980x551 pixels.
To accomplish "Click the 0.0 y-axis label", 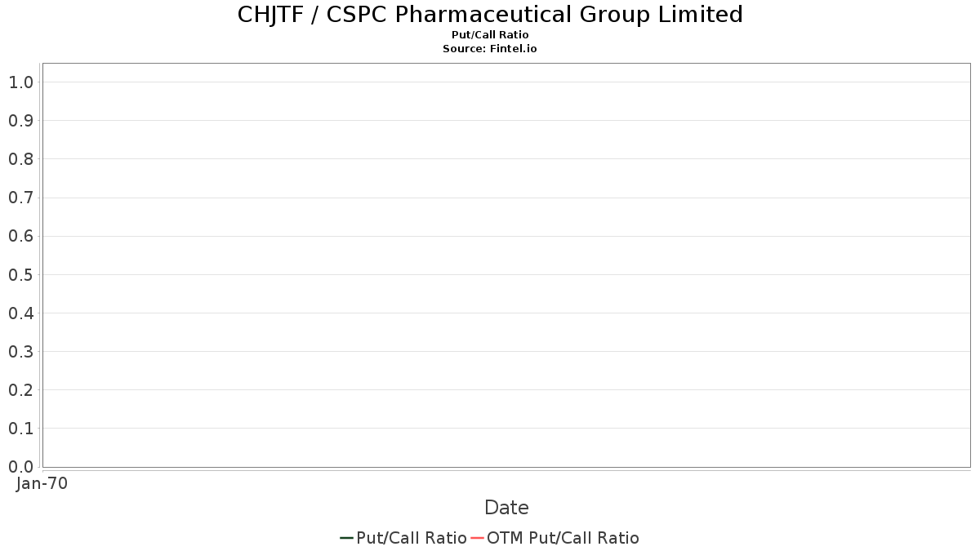I will (x=20, y=467).
